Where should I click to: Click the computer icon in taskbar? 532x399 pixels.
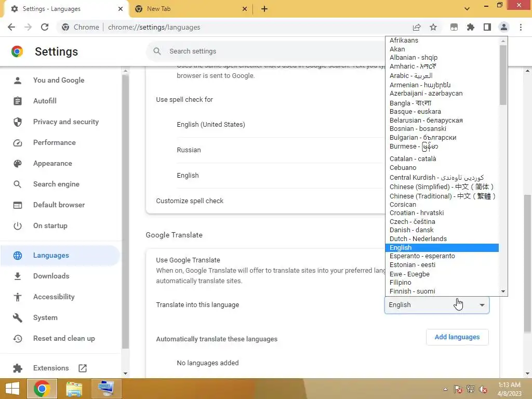pos(106,389)
